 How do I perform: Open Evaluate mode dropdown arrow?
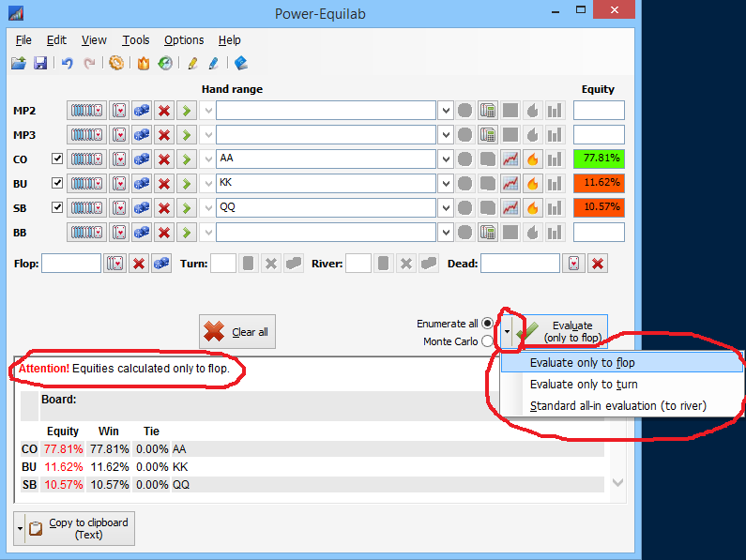click(x=507, y=332)
